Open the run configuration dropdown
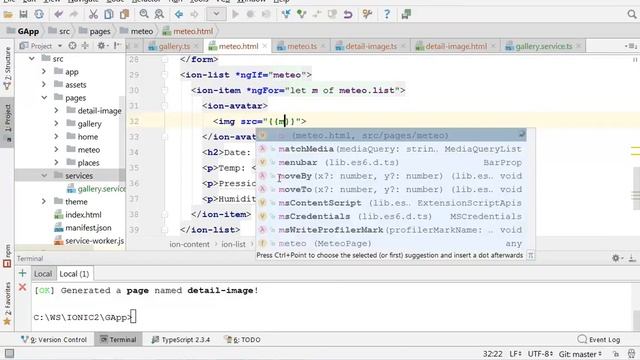The image size is (640, 360). point(216,15)
